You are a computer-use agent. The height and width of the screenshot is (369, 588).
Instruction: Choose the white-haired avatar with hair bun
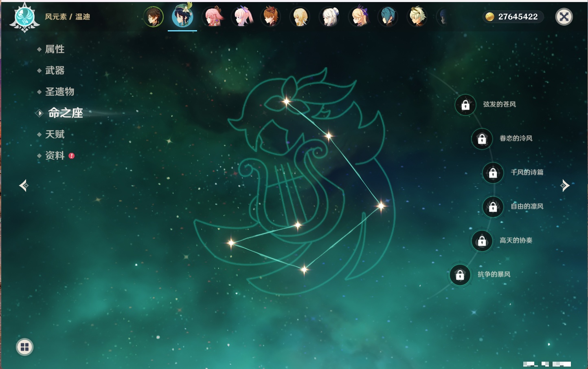coord(329,17)
